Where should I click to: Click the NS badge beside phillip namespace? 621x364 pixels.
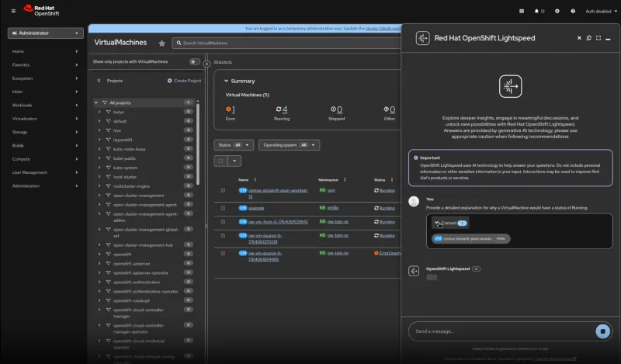[x=322, y=208]
